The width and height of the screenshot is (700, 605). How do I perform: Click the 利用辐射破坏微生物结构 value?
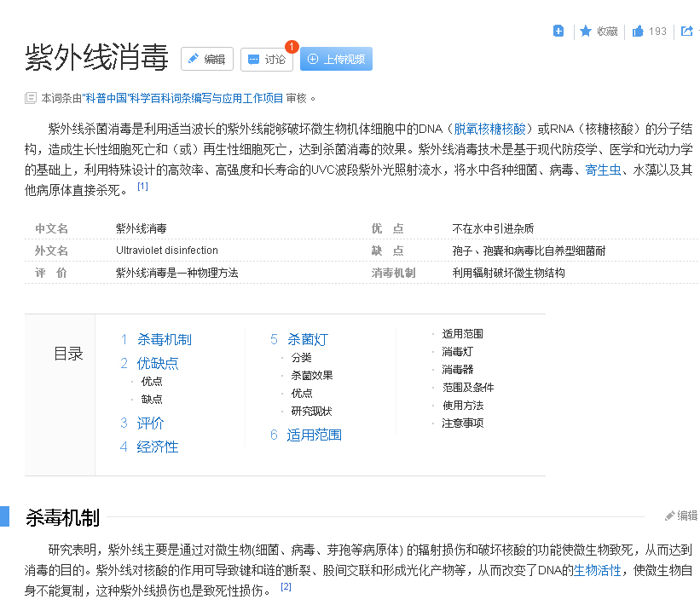508,273
